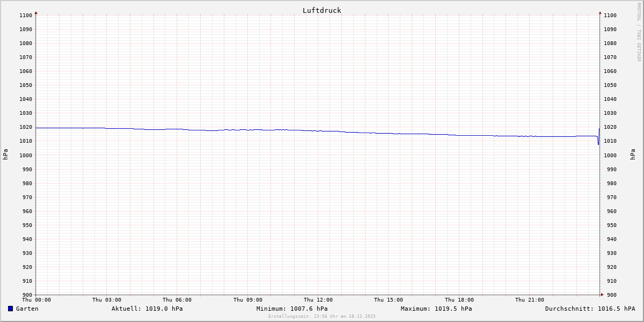Click the Durchschnitt 1016.5 hPA value
The width and height of the screenshot is (644, 322).
[x=590, y=309]
